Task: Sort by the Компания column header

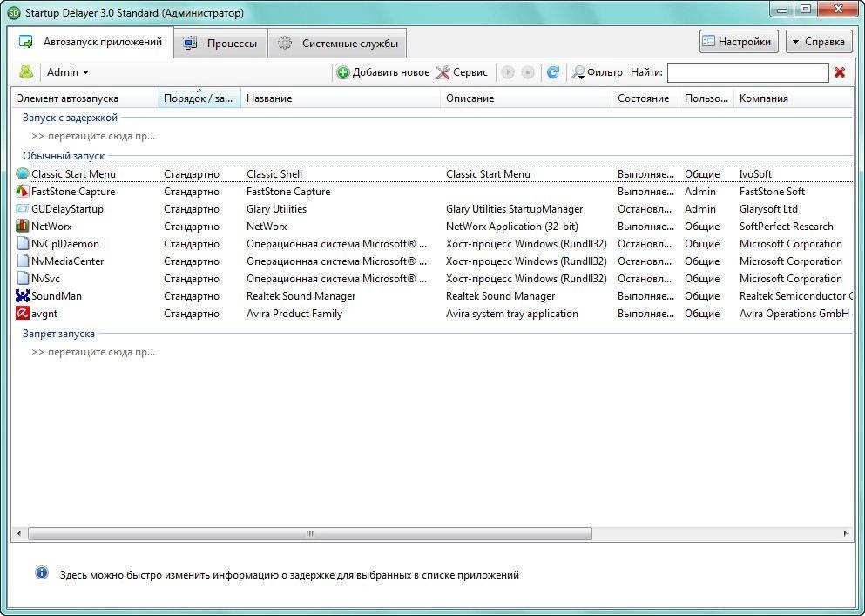Action: click(x=794, y=98)
